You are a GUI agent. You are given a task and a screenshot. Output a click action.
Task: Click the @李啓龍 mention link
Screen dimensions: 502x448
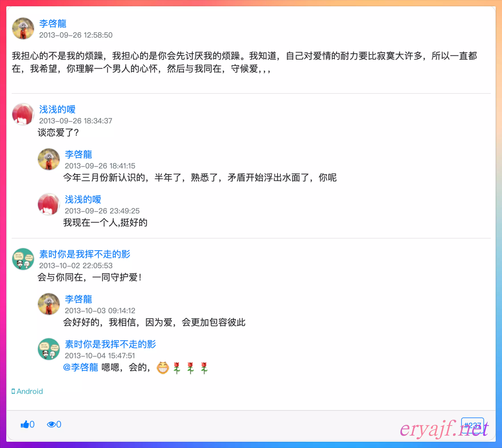click(x=81, y=367)
